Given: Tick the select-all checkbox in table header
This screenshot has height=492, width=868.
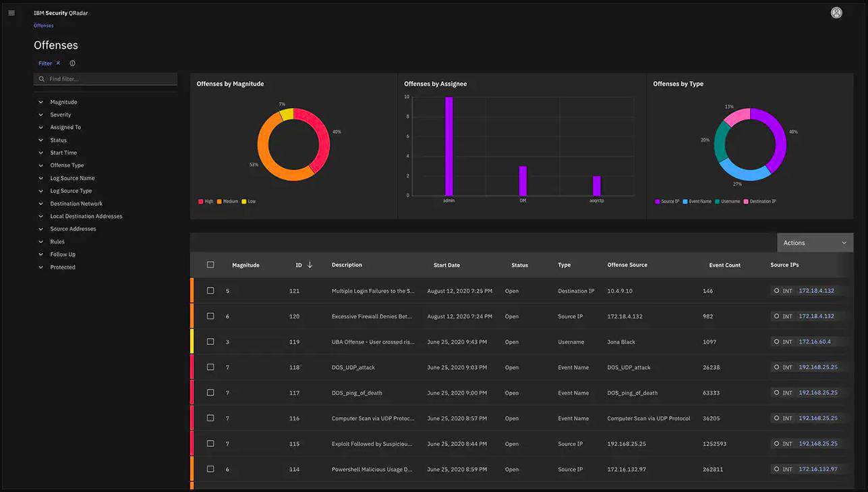Looking at the screenshot, I should (x=210, y=265).
